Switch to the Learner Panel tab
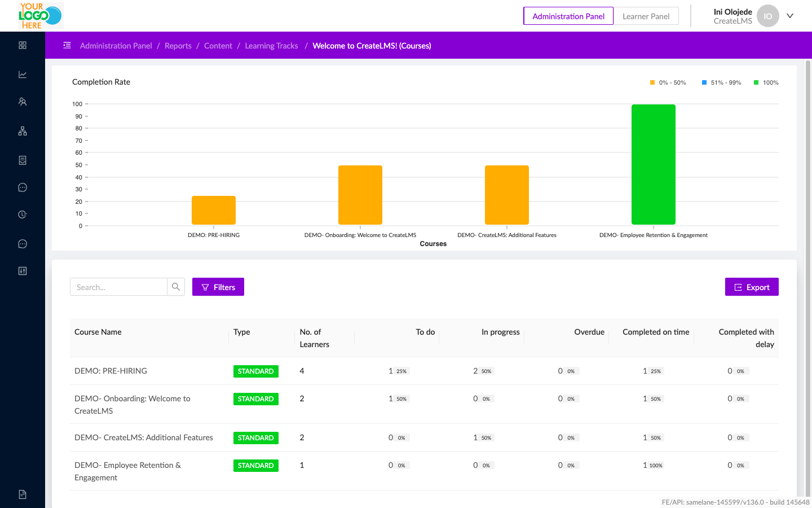This screenshot has height=508, width=812. (646, 16)
